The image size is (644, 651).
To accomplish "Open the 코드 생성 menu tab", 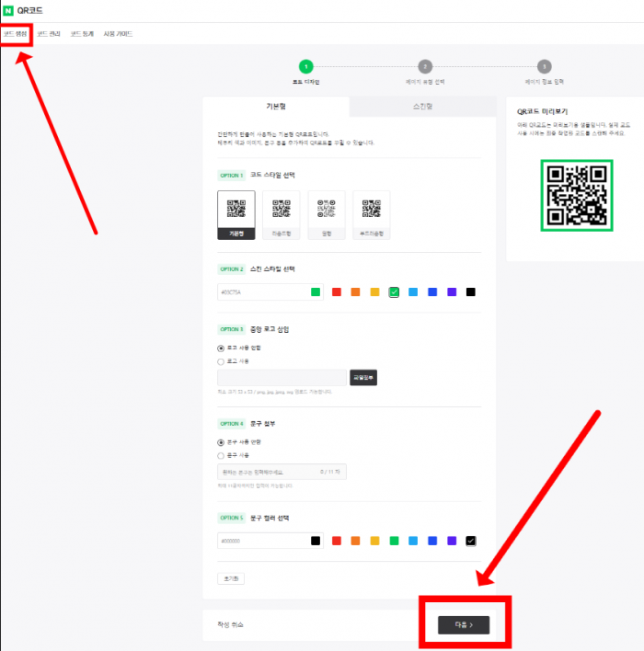I will click(x=16, y=34).
